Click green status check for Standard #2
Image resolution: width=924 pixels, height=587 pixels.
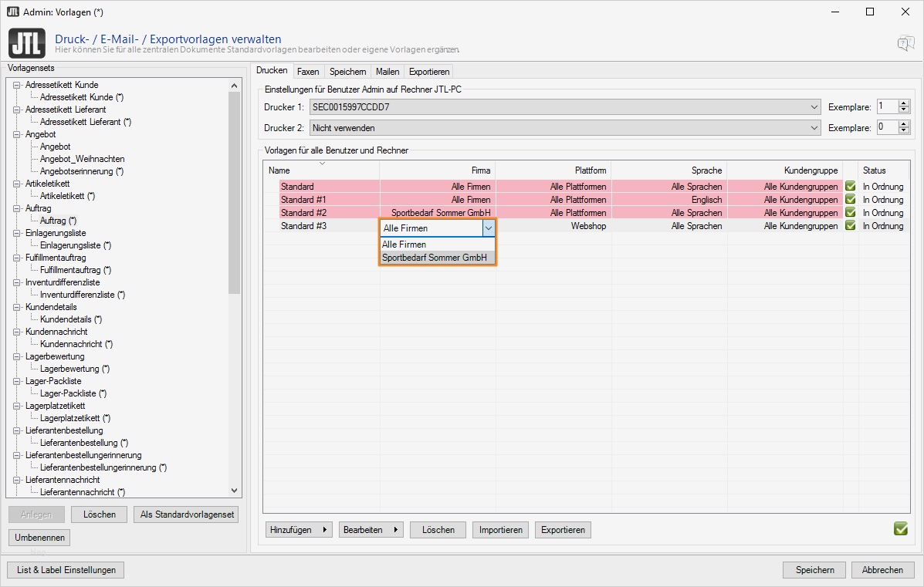click(x=851, y=213)
